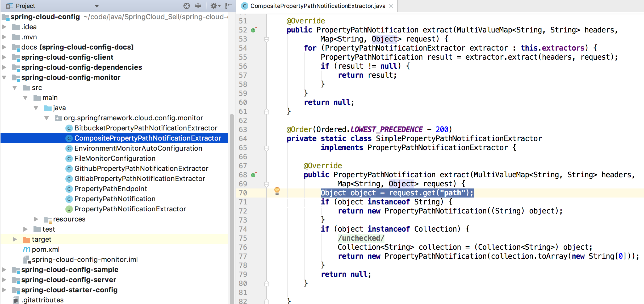This screenshot has width=644, height=304.
Task: Open GithubPropertyPathNotificationExtractor class
Action: point(141,169)
